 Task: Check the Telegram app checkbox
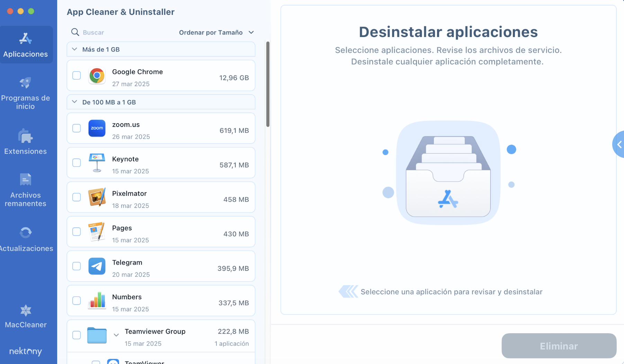[77, 266]
